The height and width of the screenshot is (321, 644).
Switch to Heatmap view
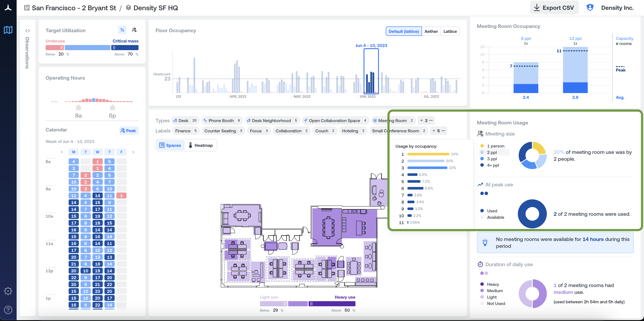(201, 145)
